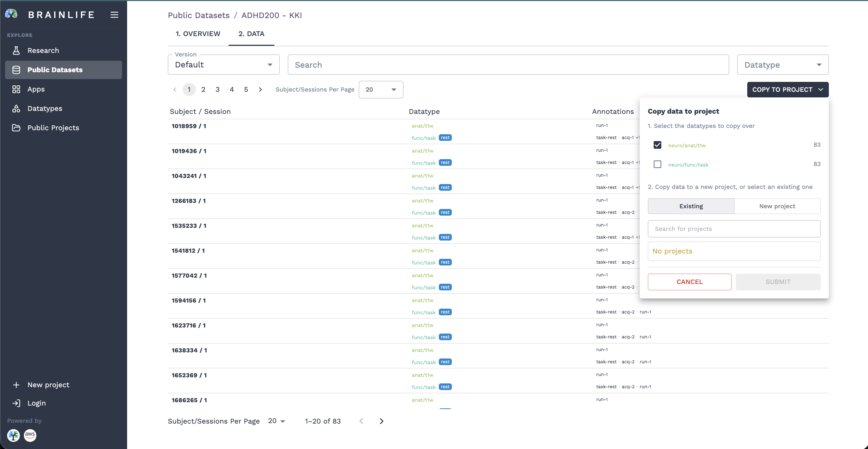Image resolution: width=868 pixels, height=449 pixels.
Task: Switch to 1. OVERVIEW tab
Action: (x=198, y=34)
